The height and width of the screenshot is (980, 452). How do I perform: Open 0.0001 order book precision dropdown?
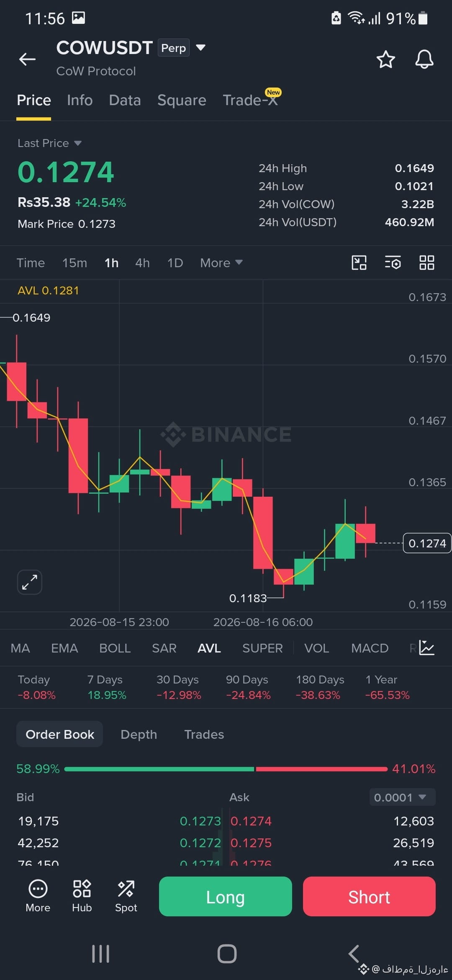(402, 797)
